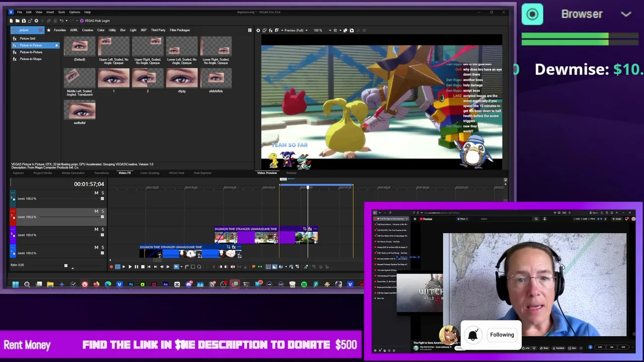644x362 pixels.
Task: Open the VEGAS Hub Login
Action: coord(95,21)
